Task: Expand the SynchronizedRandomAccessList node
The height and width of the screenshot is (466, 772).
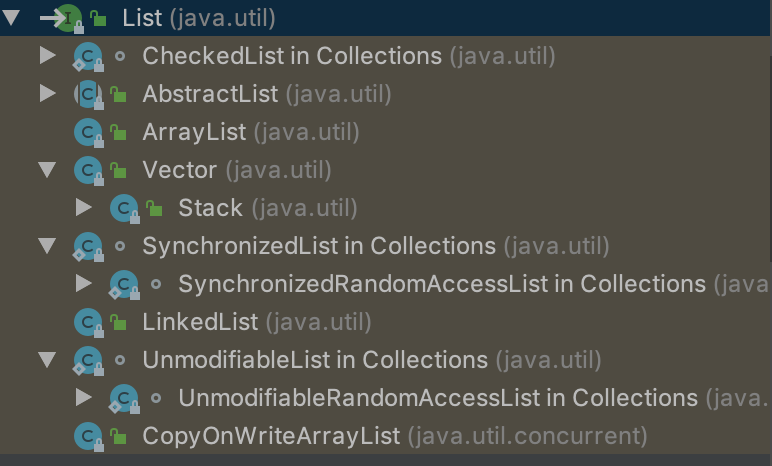Action: tap(84, 284)
